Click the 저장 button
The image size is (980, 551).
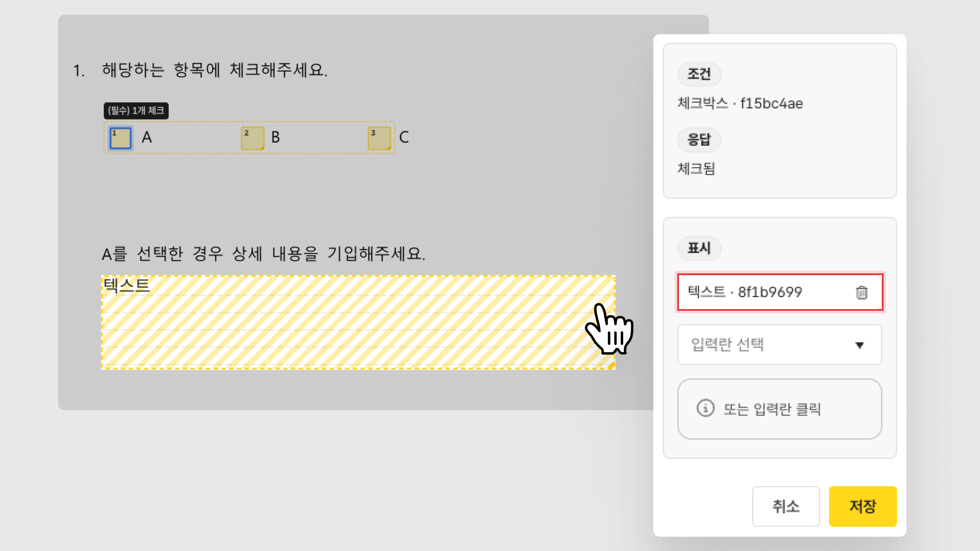pos(863,506)
